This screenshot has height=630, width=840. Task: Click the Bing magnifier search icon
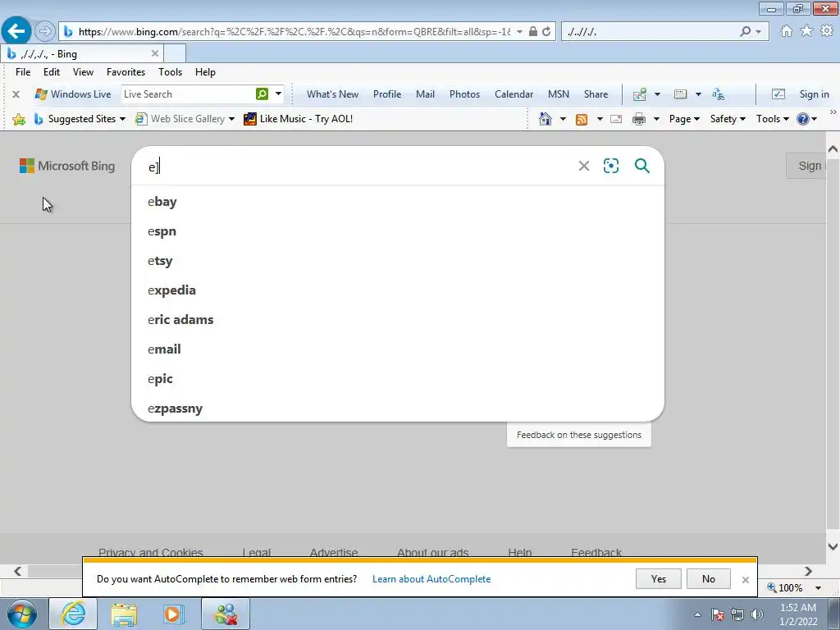click(x=641, y=166)
